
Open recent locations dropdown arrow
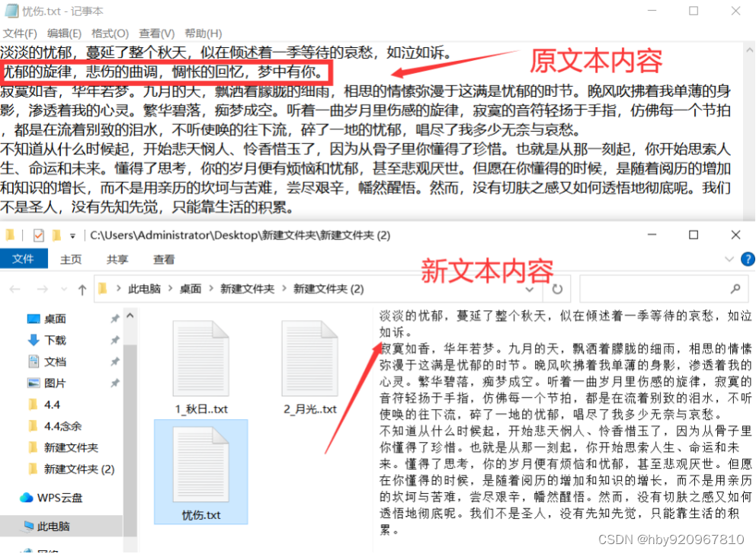point(64,290)
